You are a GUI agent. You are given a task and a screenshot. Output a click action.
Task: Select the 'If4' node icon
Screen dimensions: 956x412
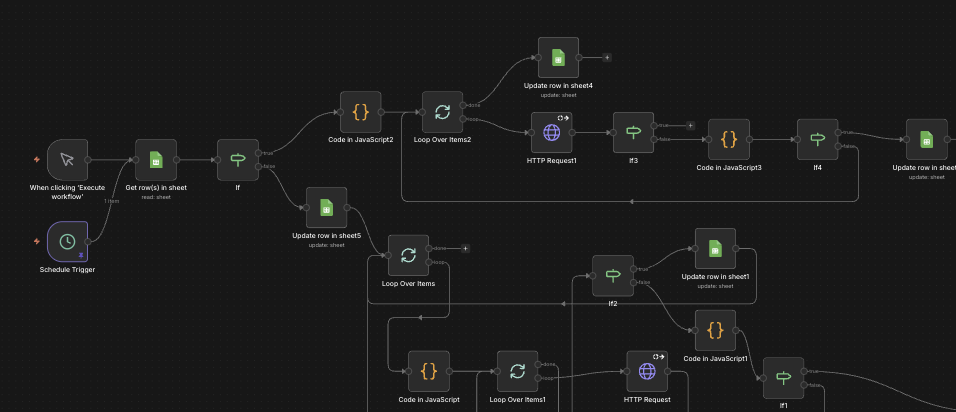tap(818, 140)
